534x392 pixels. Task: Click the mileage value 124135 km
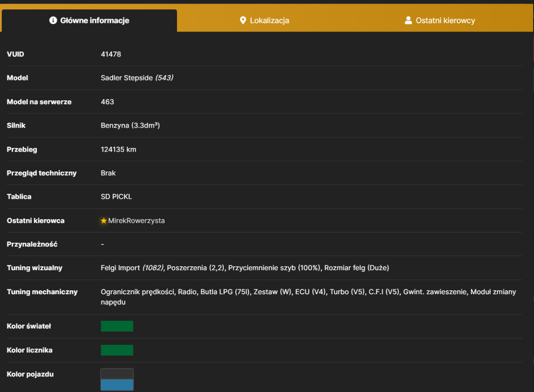pos(118,149)
